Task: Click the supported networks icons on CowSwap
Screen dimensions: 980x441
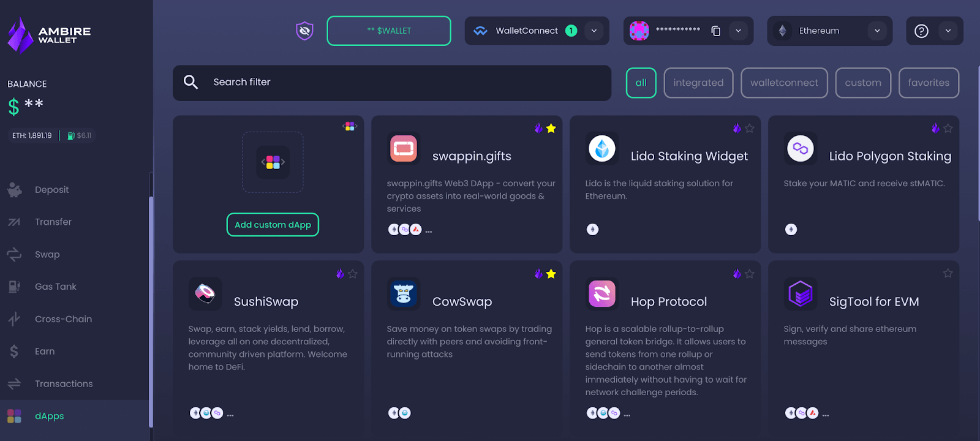Action: (399, 413)
